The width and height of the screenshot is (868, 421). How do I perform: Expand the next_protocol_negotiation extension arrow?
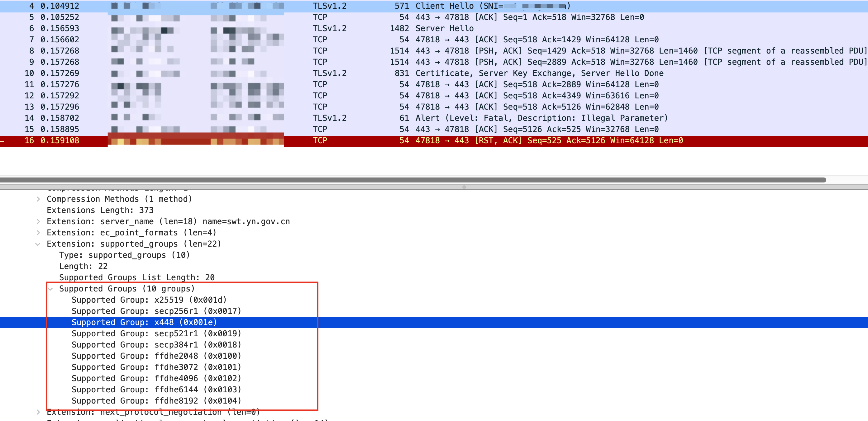point(38,412)
